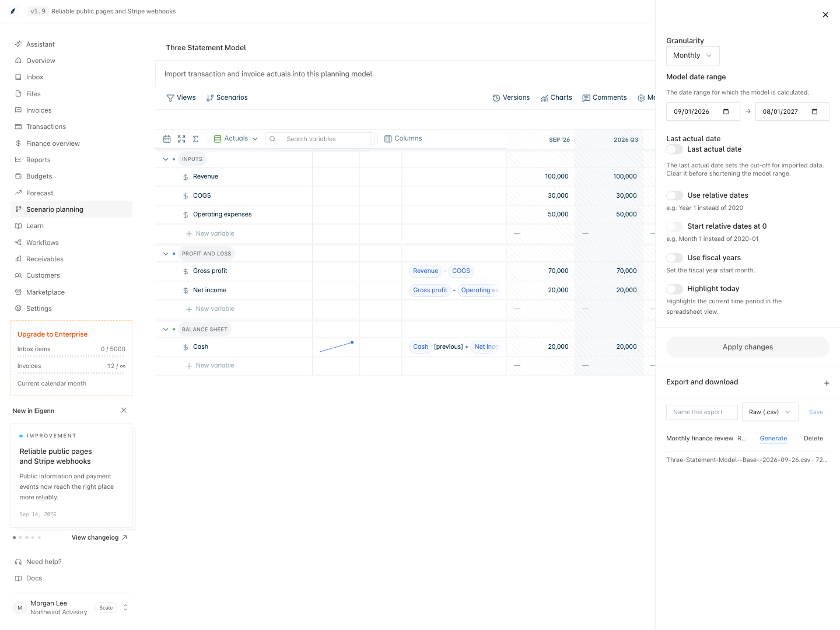
Task: Toggle Start relative dates at 0
Action: pyautogui.click(x=675, y=226)
